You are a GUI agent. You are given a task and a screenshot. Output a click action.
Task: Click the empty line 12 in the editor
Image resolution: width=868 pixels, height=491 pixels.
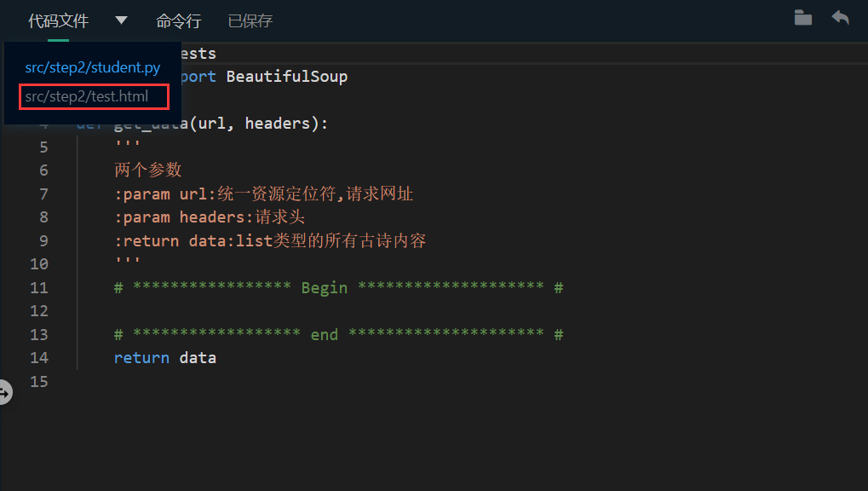(x=256, y=310)
